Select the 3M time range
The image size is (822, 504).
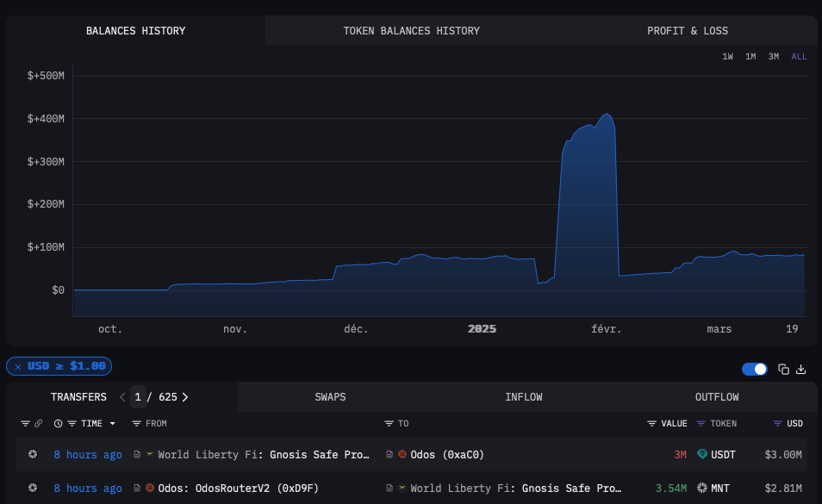click(x=774, y=57)
